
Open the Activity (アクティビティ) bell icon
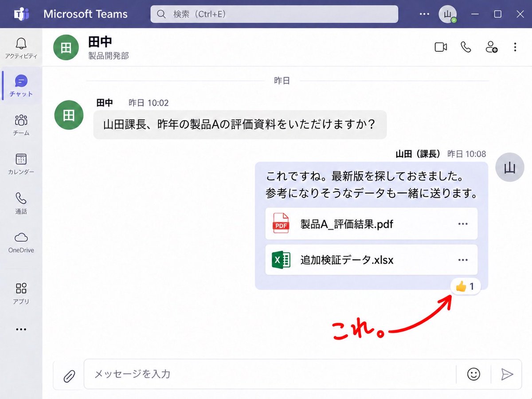point(21,43)
